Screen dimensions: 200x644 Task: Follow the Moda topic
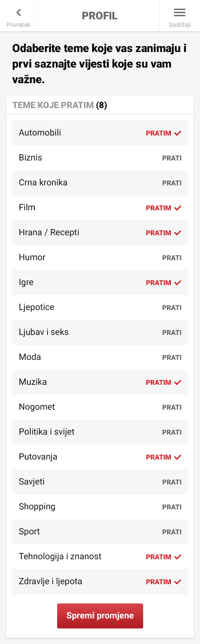coord(172,357)
